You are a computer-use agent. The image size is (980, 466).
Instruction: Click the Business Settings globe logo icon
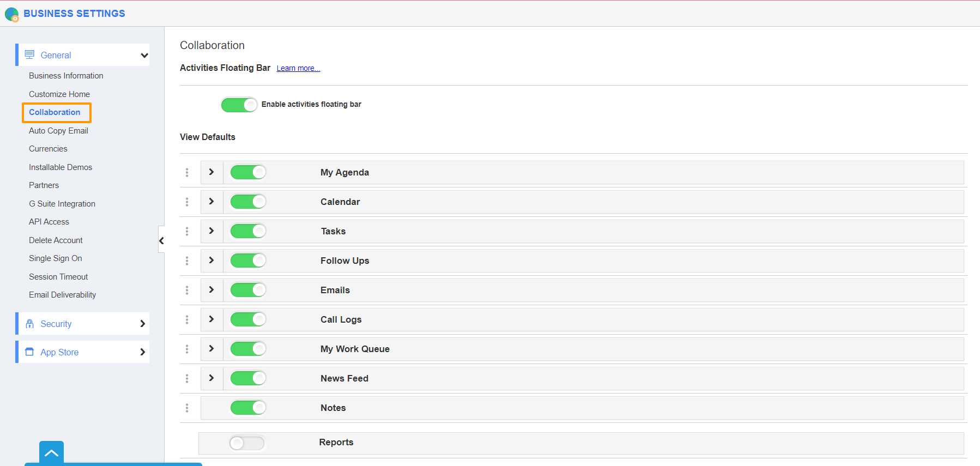coord(11,14)
